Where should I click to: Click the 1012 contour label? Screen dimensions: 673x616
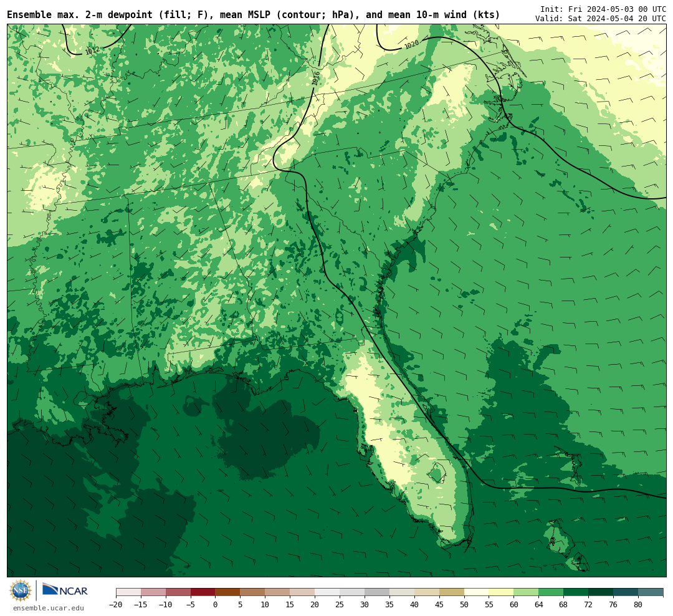tap(92, 51)
